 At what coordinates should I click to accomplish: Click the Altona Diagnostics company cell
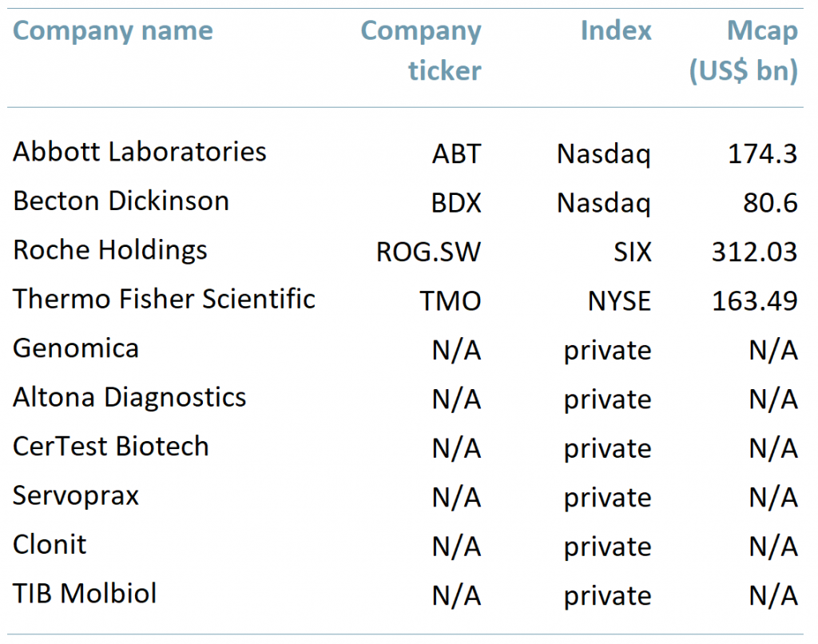[x=129, y=398]
